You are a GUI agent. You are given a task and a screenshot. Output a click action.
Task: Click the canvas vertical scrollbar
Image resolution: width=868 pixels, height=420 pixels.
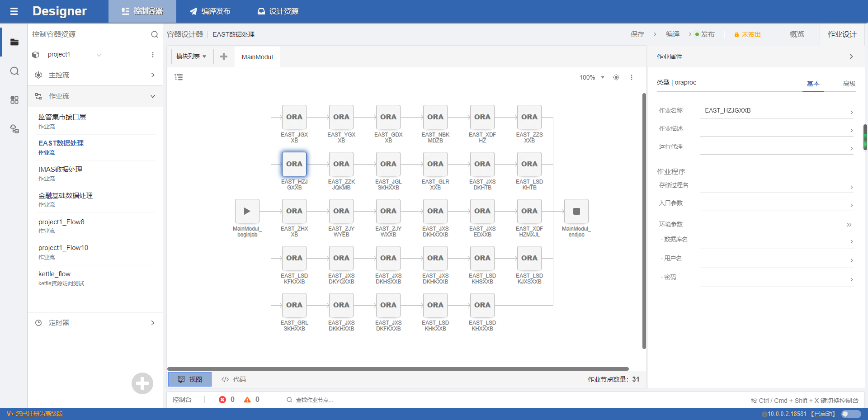coord(644,221)
